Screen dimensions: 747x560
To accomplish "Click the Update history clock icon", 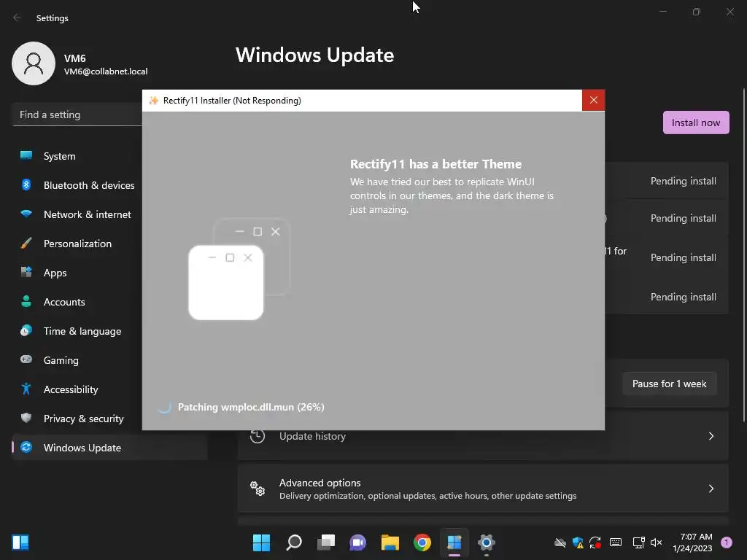I will (258, 436).
